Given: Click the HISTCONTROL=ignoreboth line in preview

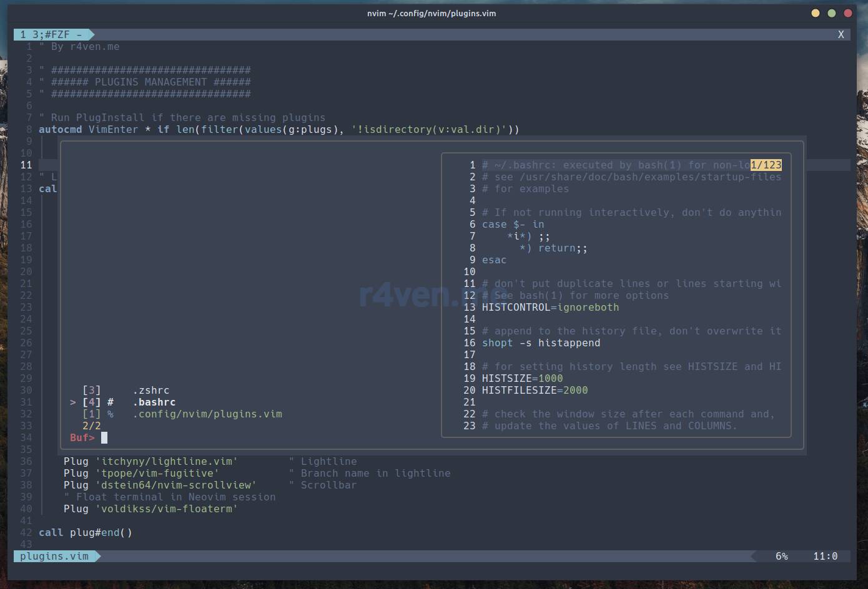Looking at the screenshot, I should click(550, 308).
